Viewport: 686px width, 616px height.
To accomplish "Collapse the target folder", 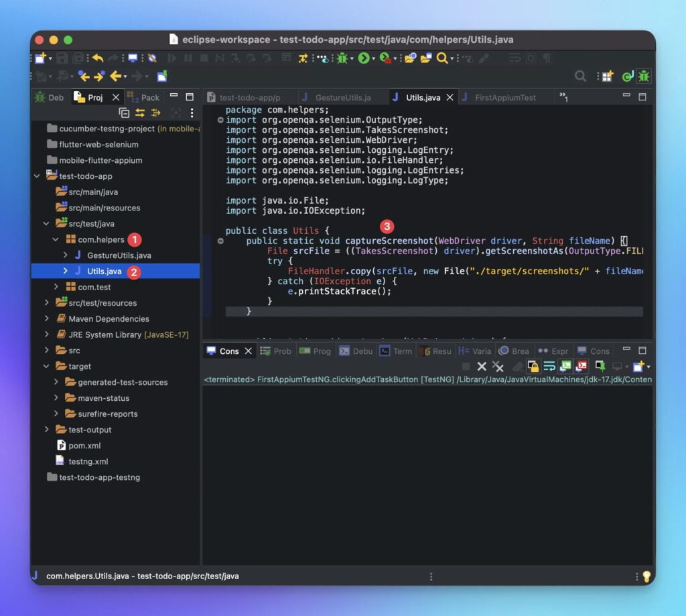I will click(x=46, y=366).
